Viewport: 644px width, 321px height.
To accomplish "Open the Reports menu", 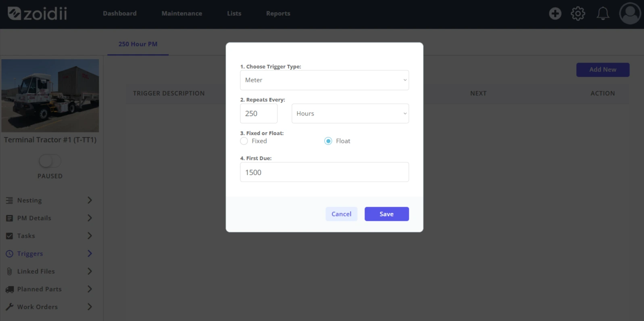I will pos(278,13).
